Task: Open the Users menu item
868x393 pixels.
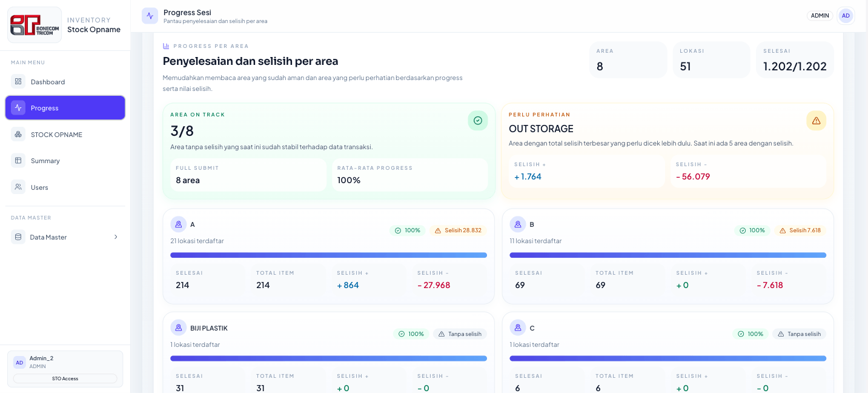Action: coord(65,187)
